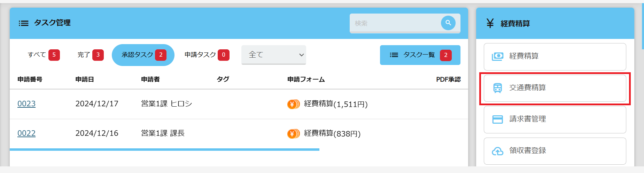This screenshot has width=644, height=173.
Task: Click the cloud upload icon for 領収書登録
Action: (497, 151)
